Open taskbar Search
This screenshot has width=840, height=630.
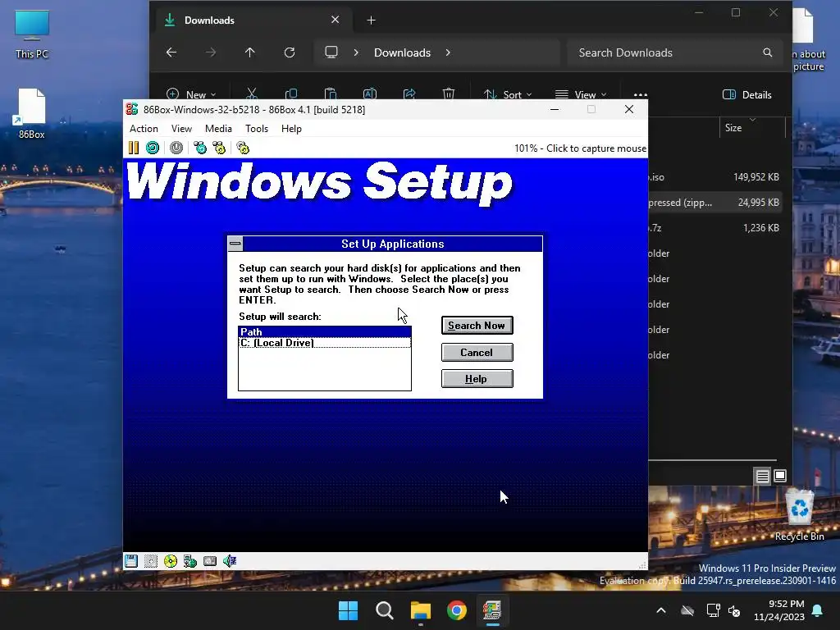point(384,610)
